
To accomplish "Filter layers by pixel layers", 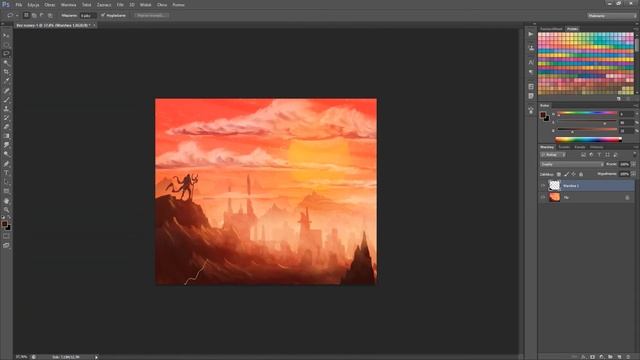I will (583, 155).
